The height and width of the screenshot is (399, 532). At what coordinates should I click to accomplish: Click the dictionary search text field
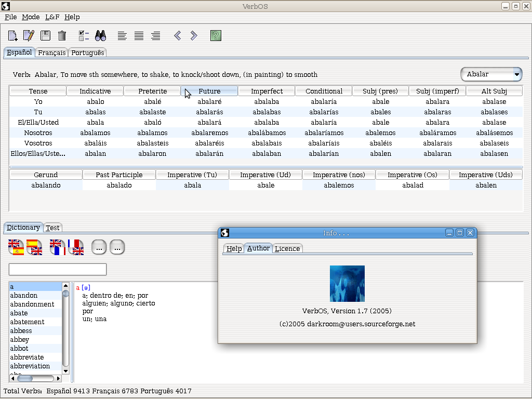[x=58, y=269]
